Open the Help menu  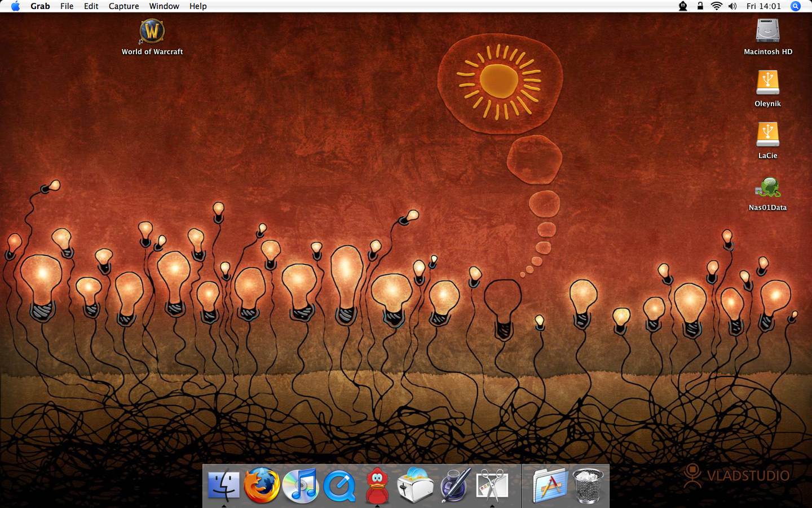(198, 6)
